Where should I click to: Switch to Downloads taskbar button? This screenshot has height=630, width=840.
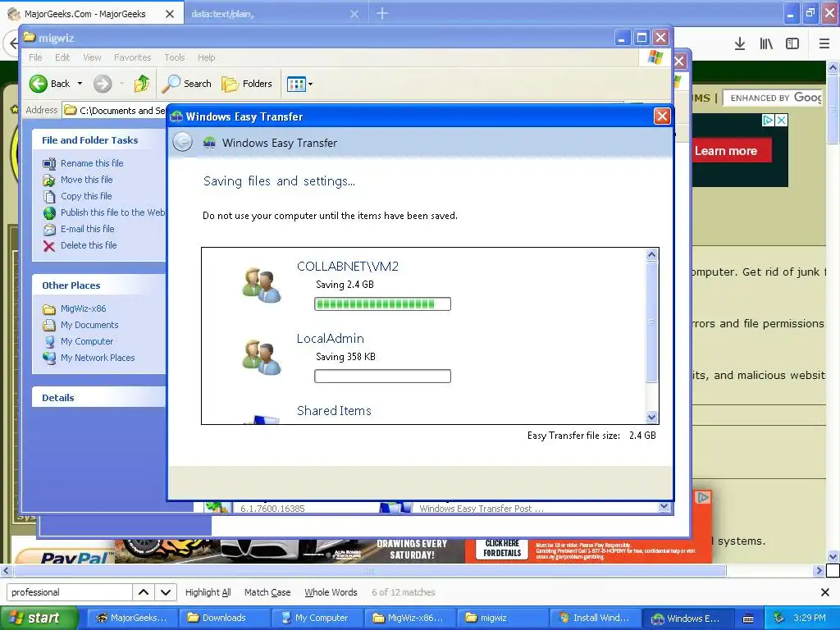(223, 618)
